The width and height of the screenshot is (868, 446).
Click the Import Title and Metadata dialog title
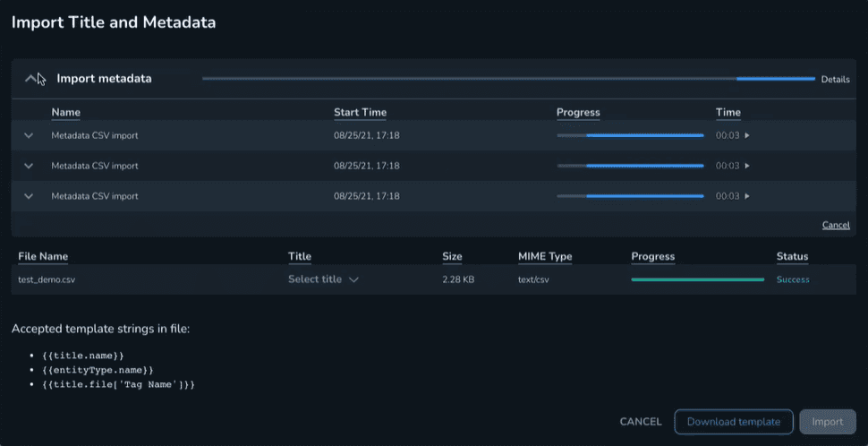(114, 22)
